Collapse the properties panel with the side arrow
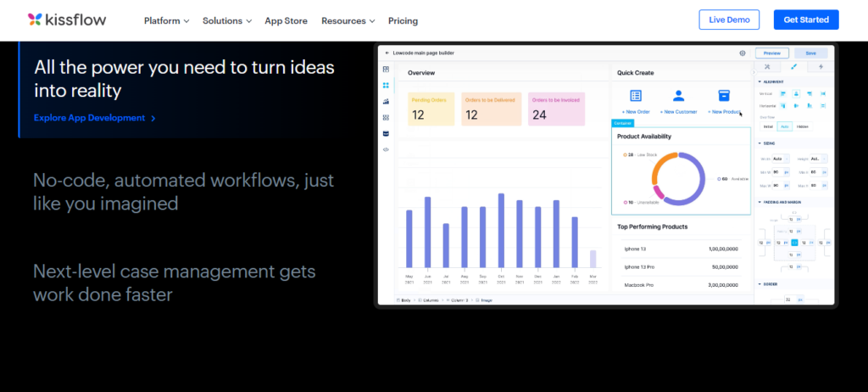The height and width of the screenshot is (392, 868). [x=753, y=72]
